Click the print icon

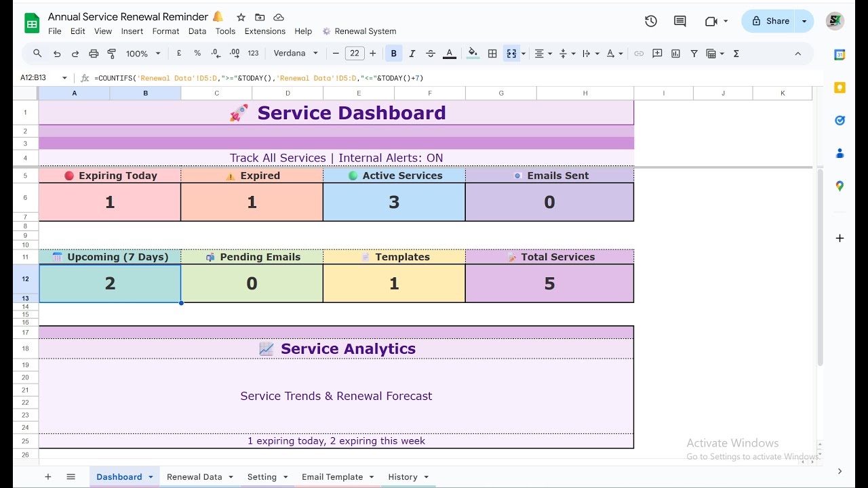[94, 54]
